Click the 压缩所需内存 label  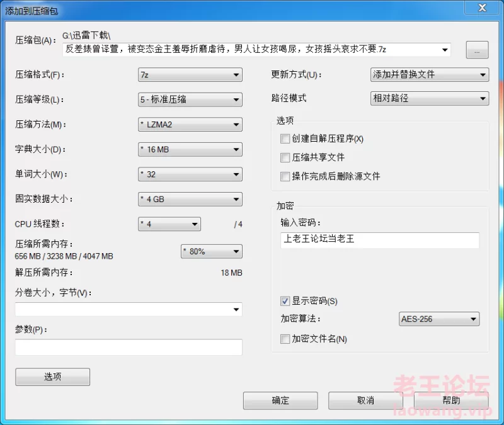pos(43,244)
